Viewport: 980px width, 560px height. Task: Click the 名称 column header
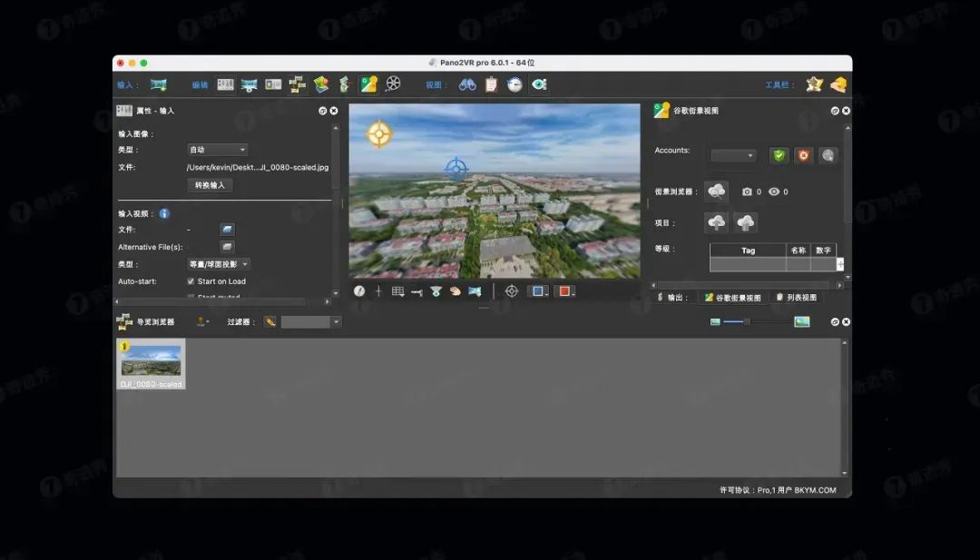click(799, 251)
